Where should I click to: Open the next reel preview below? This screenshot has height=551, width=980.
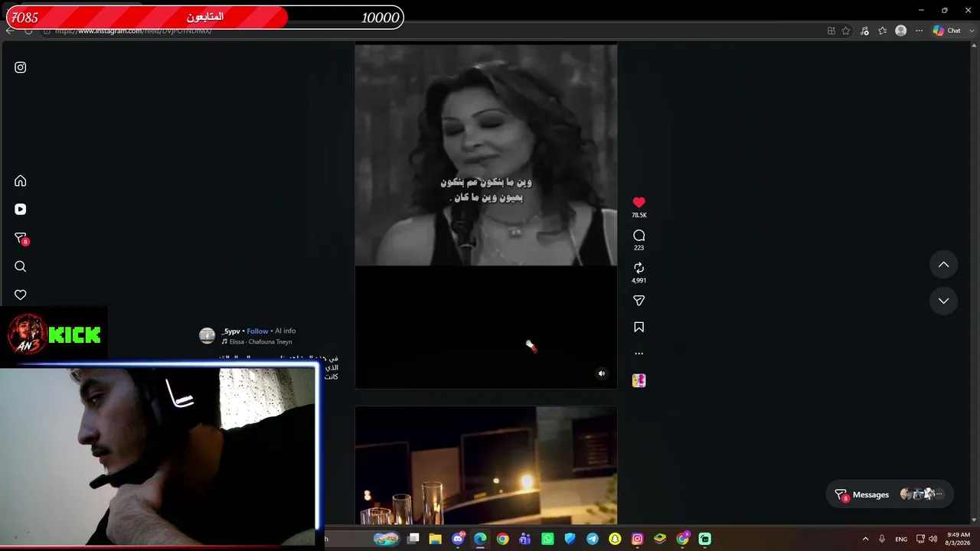pos(485,465)
